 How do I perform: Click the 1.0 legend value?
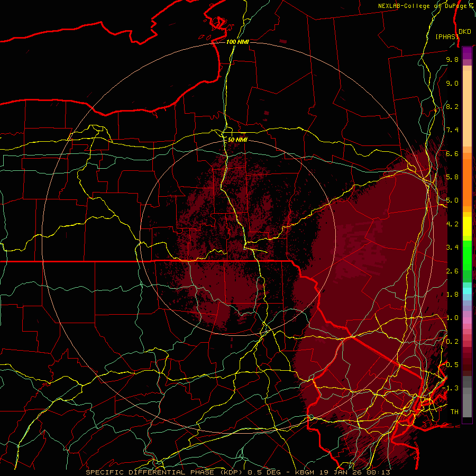(x=452, y=318)
